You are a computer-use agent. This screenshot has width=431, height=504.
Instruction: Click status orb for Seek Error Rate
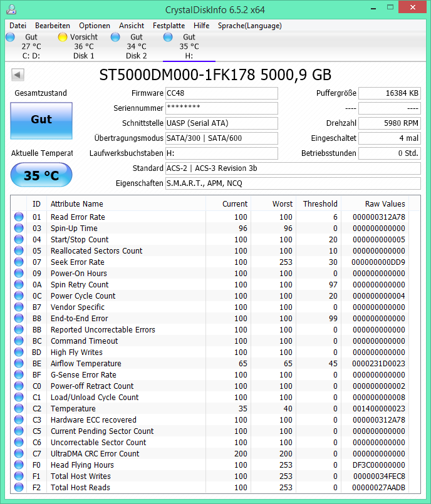19,262
